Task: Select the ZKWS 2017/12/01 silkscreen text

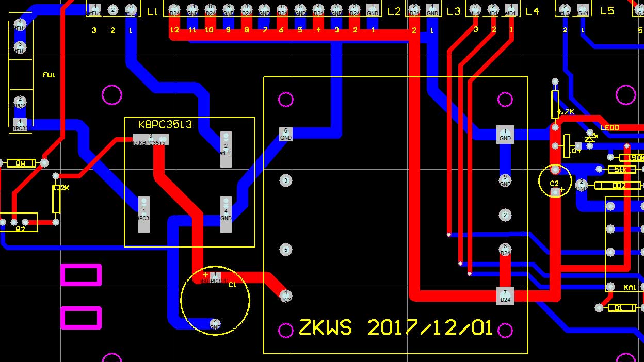Action: click(396, 328)
